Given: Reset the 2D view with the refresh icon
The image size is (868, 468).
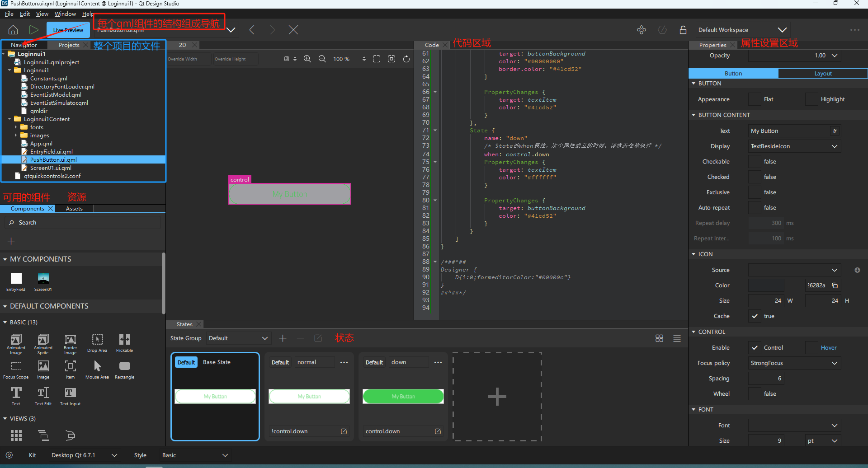Looking at the screenshot, I should click(x=406, y=59).
